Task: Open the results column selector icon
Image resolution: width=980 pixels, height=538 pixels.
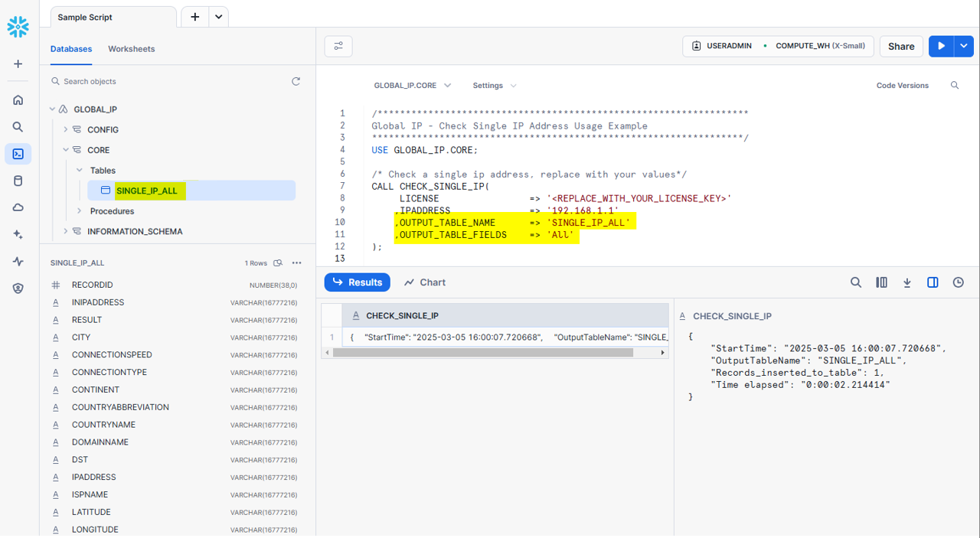Action: [x=881, y=282]
